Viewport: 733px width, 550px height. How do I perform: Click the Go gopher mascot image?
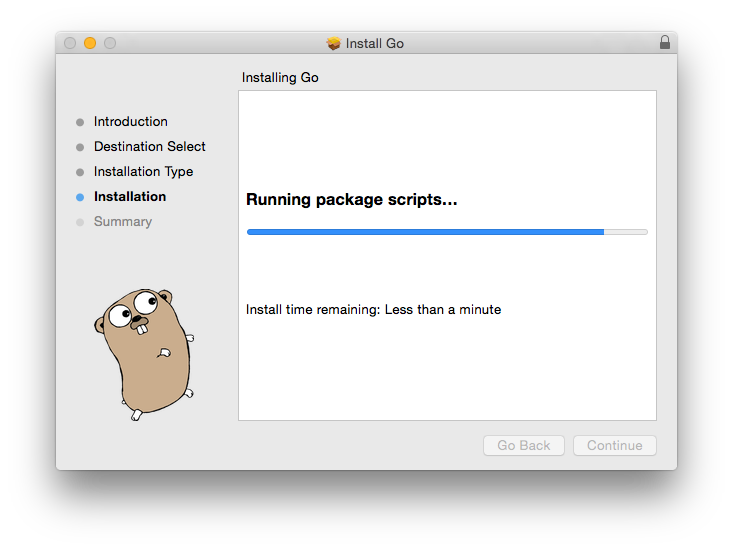pyautogui.click(x=144, y=355)
